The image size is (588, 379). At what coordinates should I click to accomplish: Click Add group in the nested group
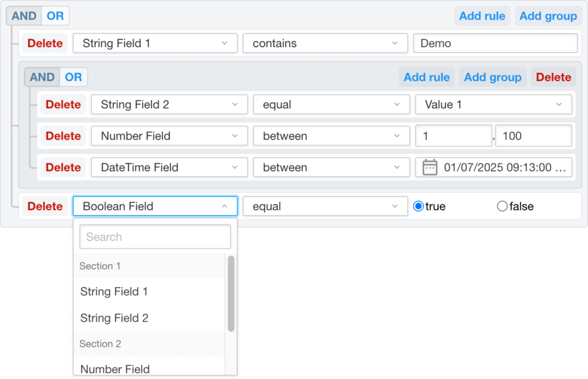pyautogui.click(x=492, y=78)
